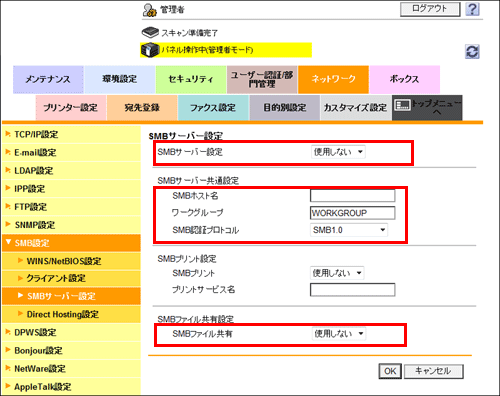Click the printer panel status icon
The image size is (500, 396).
(x=150, y=50)
